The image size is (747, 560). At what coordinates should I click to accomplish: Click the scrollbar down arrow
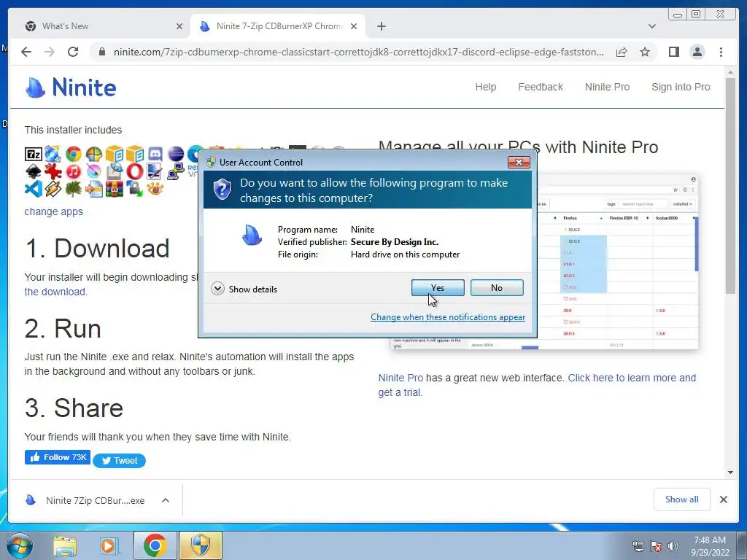[730, 472]
